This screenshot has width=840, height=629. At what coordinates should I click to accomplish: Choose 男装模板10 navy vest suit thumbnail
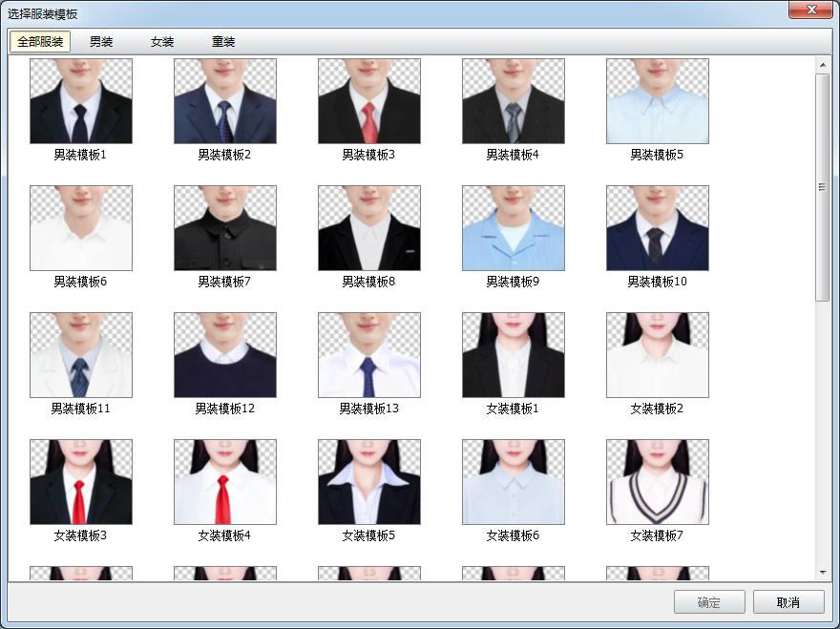point(658,228)
